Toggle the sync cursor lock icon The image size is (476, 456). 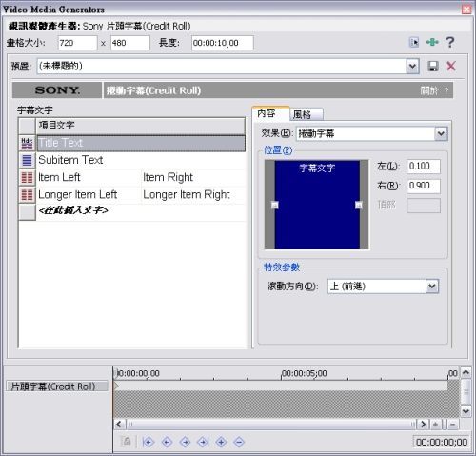(x=127, y=441)
